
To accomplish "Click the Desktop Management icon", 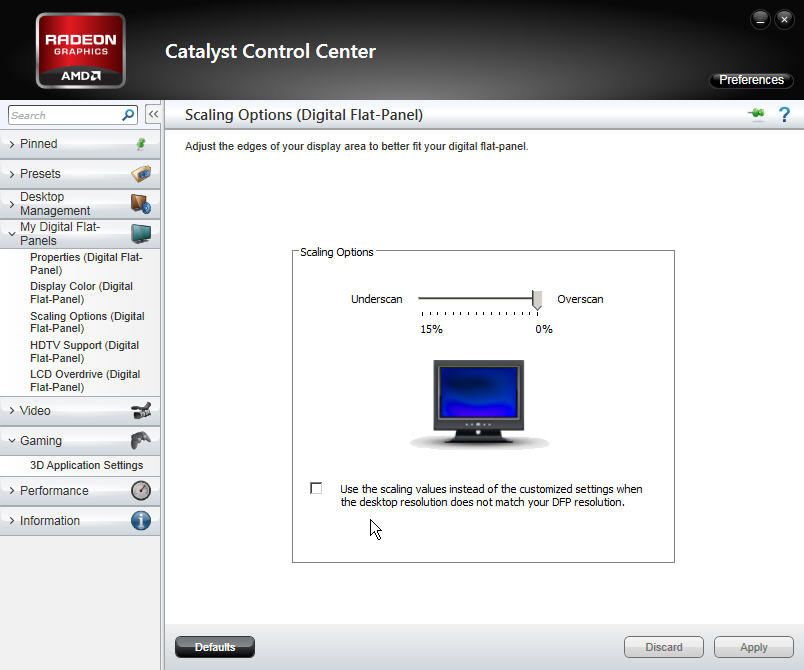I will [140, 204].
